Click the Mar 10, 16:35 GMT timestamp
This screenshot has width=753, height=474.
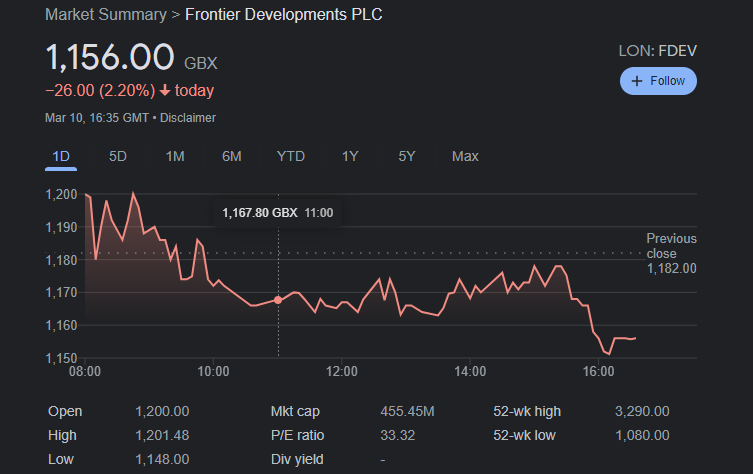[97, 118]
